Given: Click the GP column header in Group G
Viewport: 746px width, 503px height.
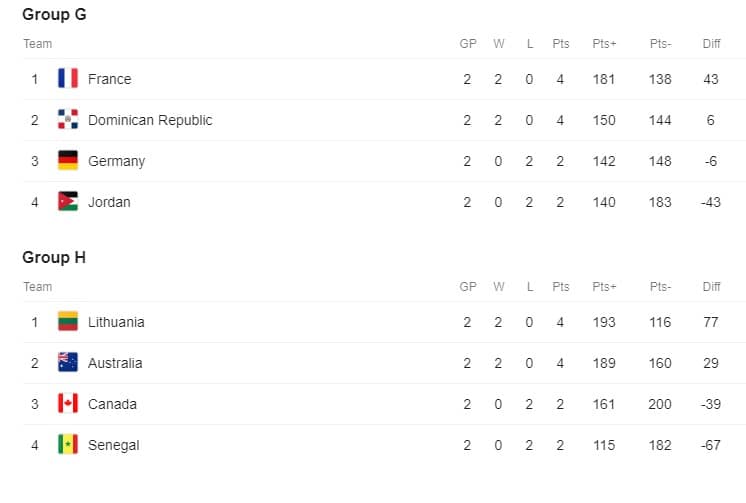Looking at the screenshot, I should (468, 44).
